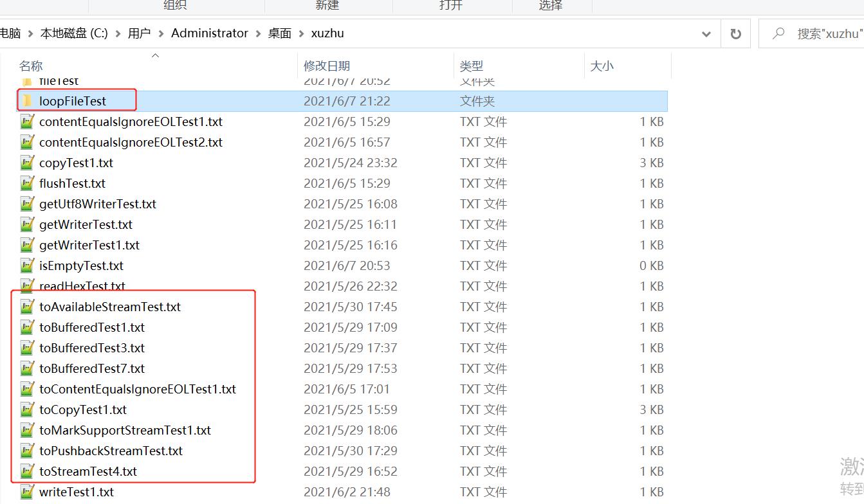Select file name getUtf8WriterTest.txt

98,204
